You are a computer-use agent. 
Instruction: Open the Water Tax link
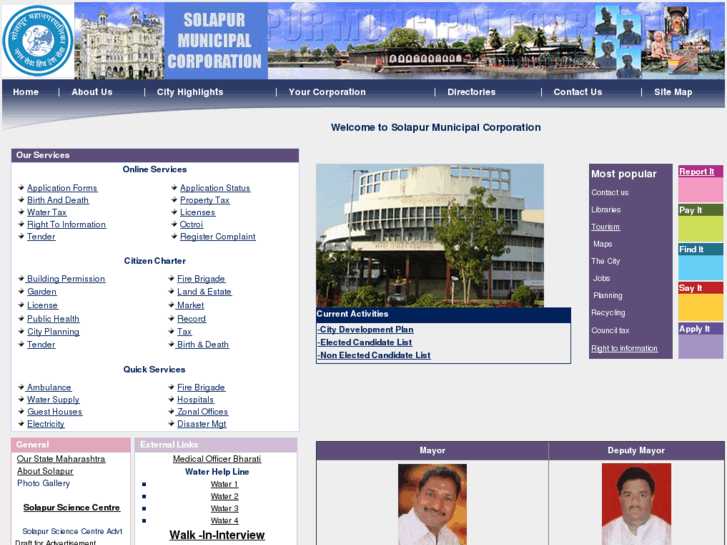click(x=47, y=212)
